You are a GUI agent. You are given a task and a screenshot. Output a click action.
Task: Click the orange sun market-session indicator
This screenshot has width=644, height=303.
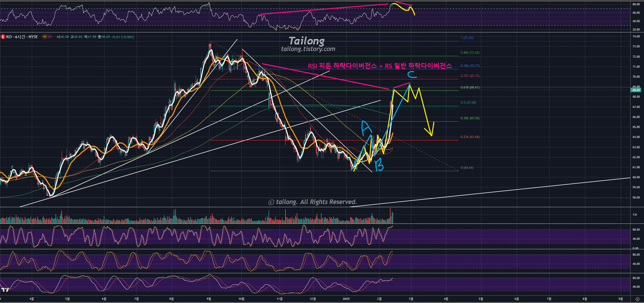point(45,37)
